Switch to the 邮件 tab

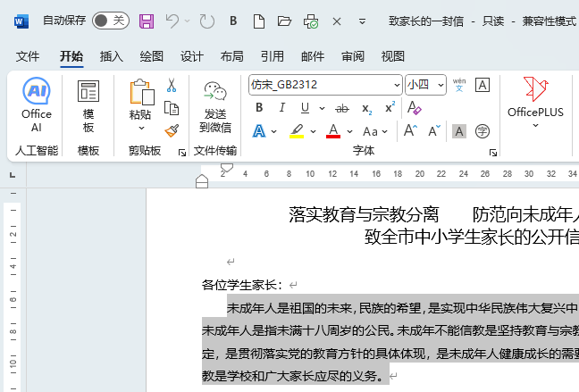313,56
